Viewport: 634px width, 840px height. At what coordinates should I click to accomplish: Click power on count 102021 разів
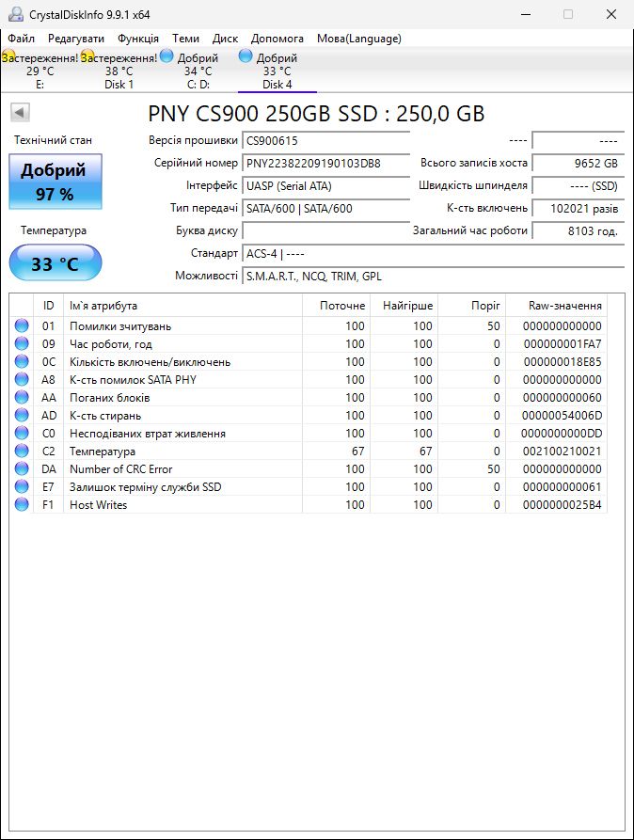tap(578, 209)
